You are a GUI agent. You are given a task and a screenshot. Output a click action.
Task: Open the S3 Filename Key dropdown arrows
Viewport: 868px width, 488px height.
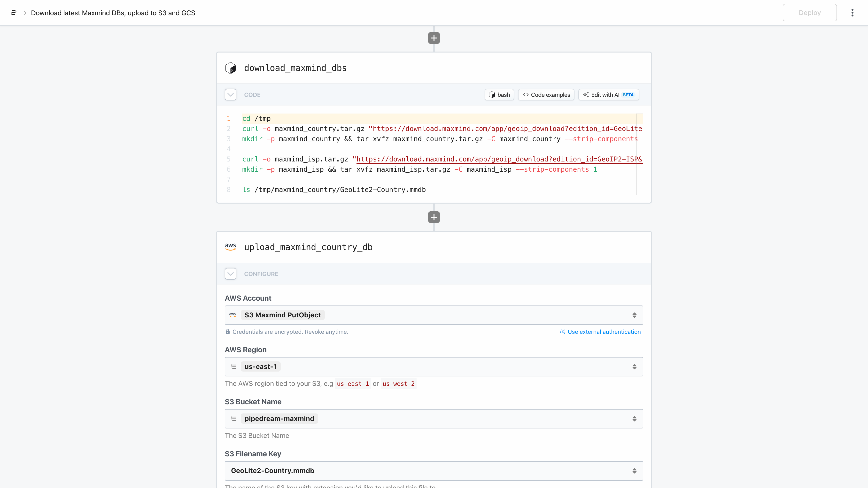634,471
